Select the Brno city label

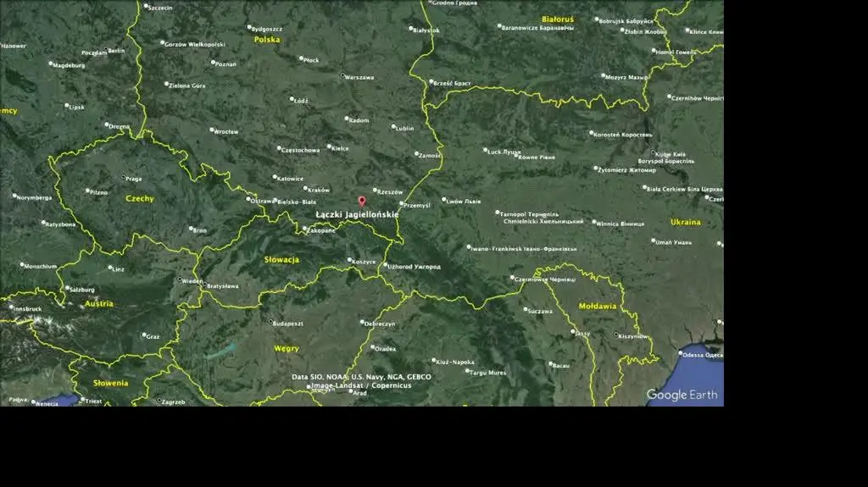(200, 230)
